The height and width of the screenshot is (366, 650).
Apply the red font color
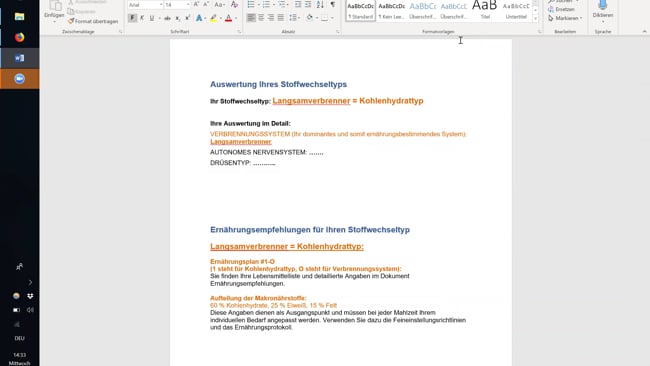(x=228, y=18)
